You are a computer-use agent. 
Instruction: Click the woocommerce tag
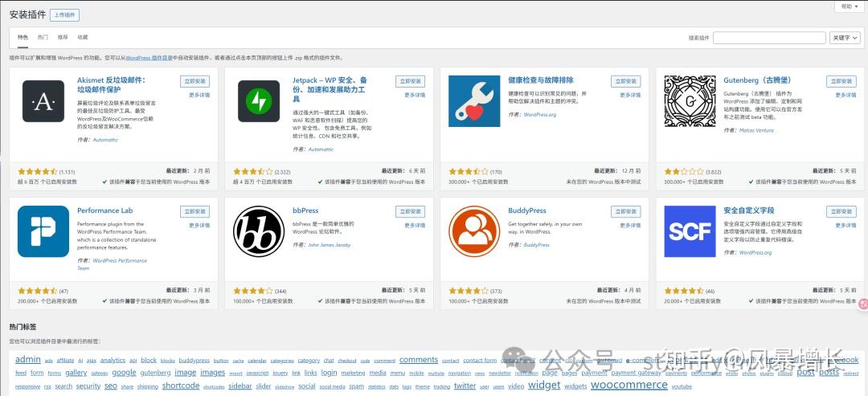628,385
